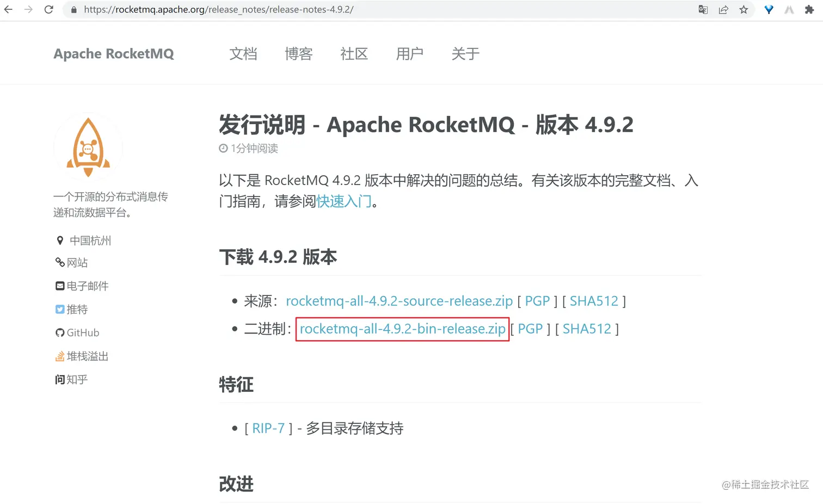Click the Apache RocketMQ site title
Image resolution: width=823 pixels, height=504 pixels.
tap(114, 53)
